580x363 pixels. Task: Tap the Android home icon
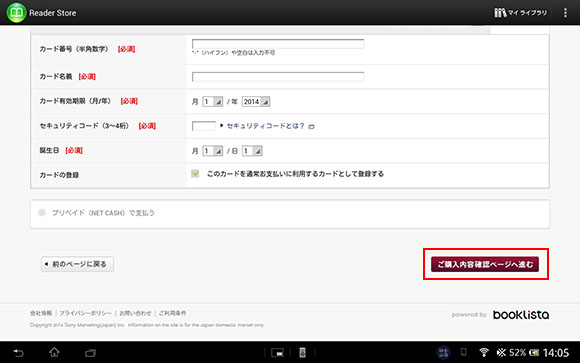[54, 352]
